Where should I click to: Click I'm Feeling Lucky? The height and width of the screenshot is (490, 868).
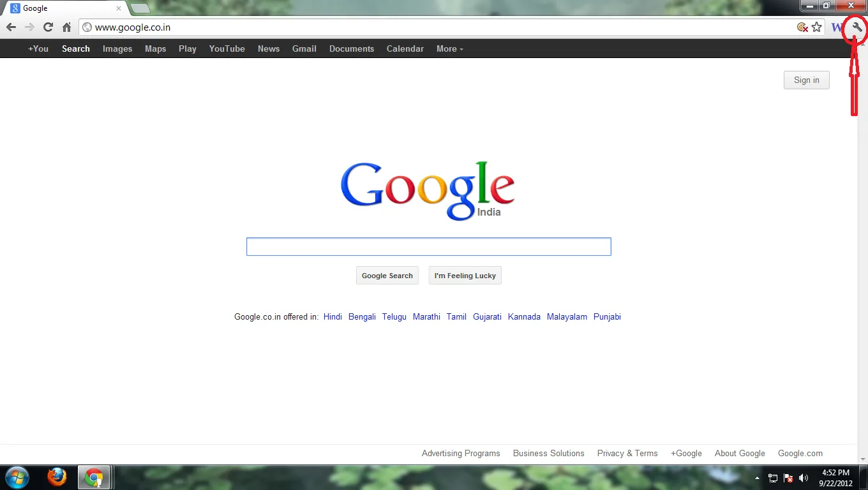click(465, 275)
